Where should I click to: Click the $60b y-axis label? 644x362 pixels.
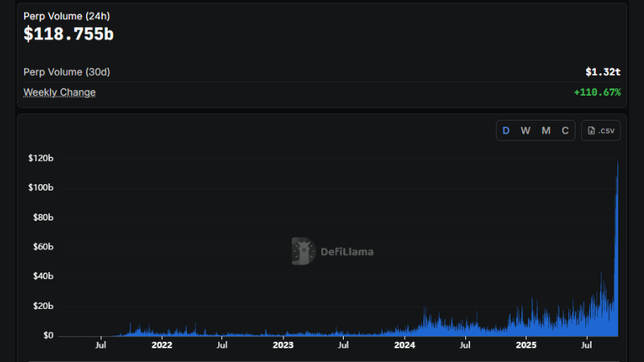[x=43, y=247]
